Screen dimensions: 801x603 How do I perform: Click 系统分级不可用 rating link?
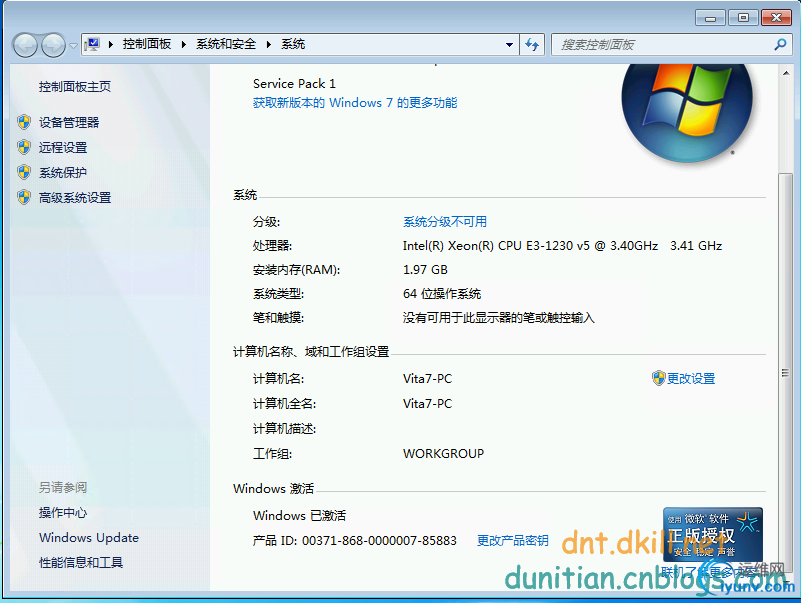(x=445, y=222)
